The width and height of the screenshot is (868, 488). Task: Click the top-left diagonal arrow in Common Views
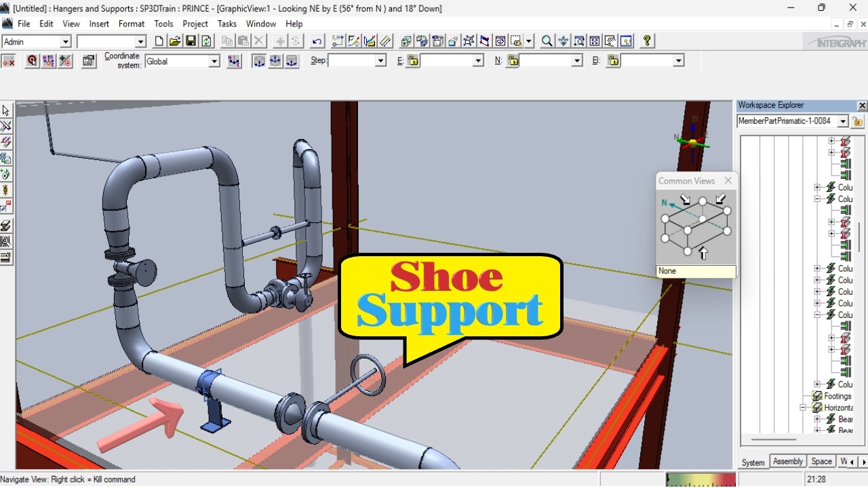[x=686, y=199]
